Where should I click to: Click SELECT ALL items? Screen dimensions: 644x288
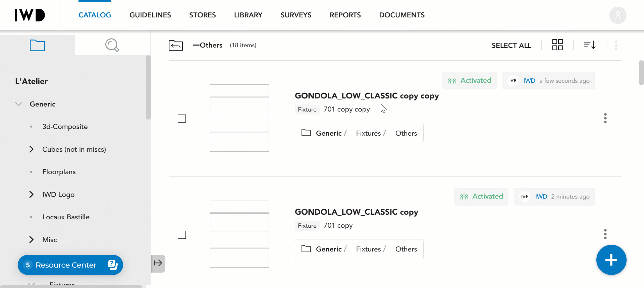(x=511, y=46)
